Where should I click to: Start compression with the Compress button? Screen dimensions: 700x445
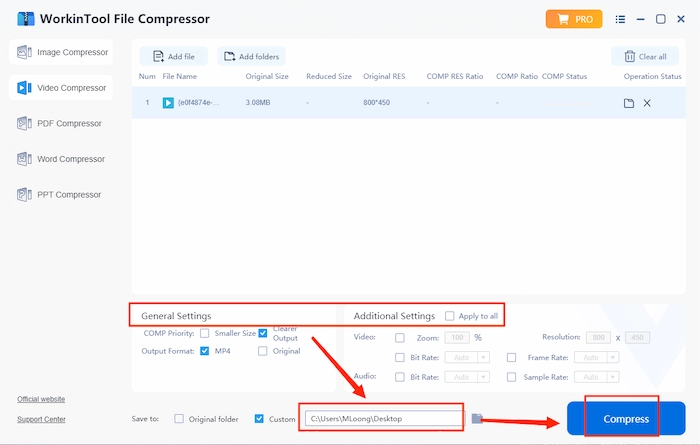(x=626, y=419)
